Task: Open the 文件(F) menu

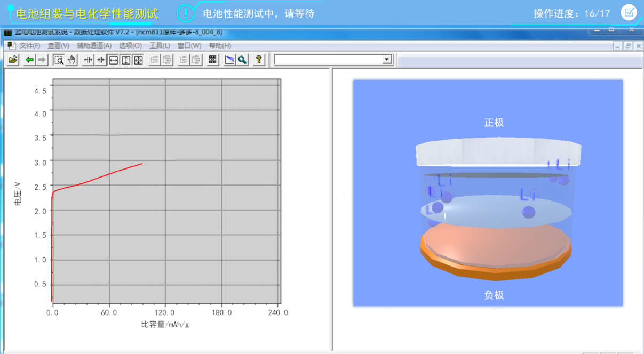Action: (x=29, y=46)
